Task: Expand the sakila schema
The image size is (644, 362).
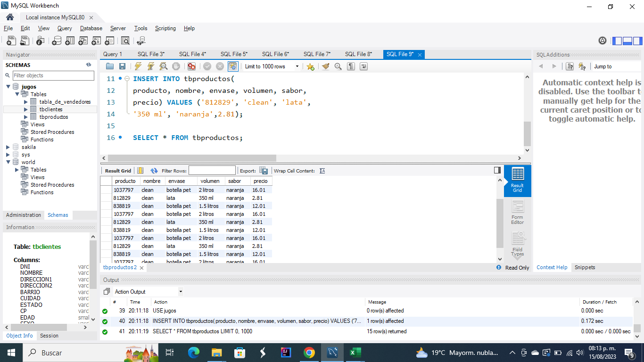Action: pyautogui.click(x=8, y=147)
